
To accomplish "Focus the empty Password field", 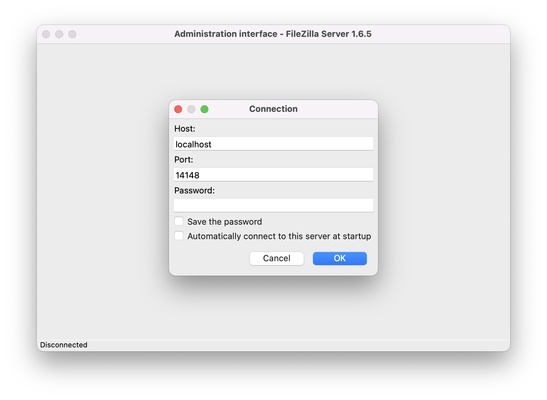I will (x=273, y=205).
